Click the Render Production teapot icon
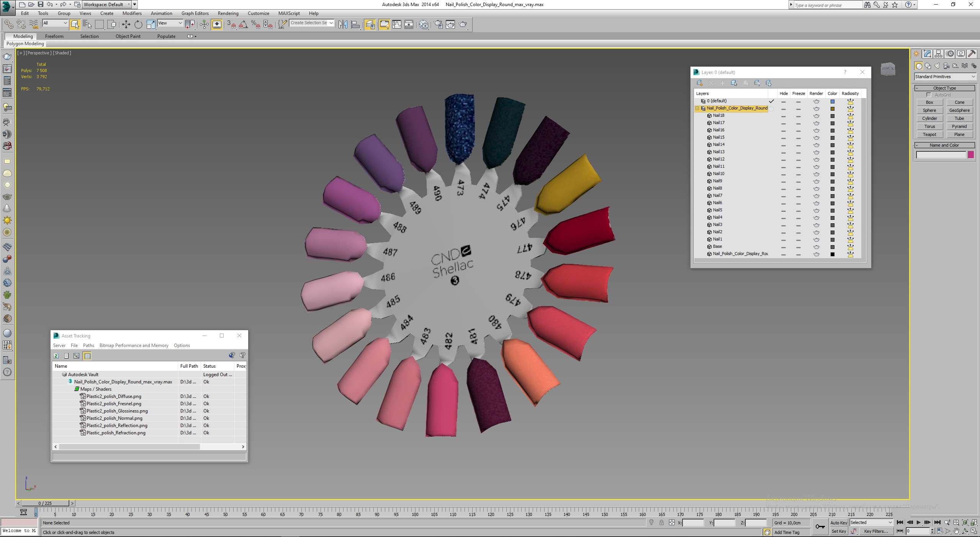The width and height of the screenshot is (980, 537). point(463,25)
